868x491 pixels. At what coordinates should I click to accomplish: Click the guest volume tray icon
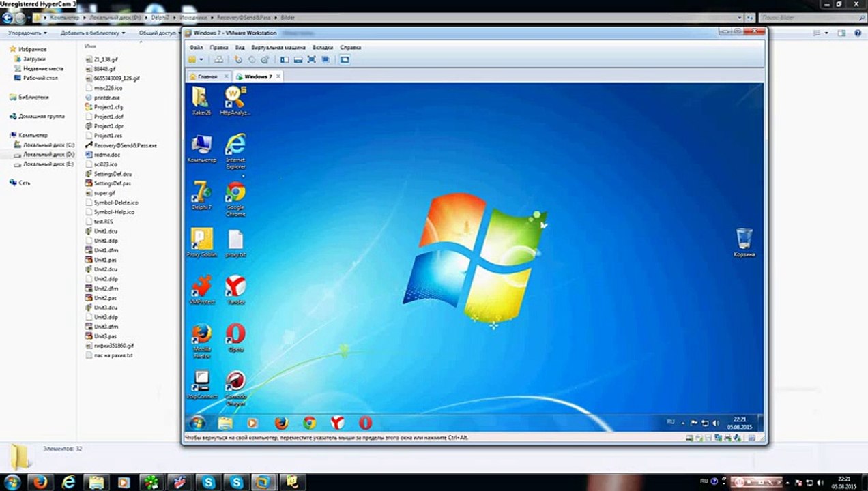716,423
